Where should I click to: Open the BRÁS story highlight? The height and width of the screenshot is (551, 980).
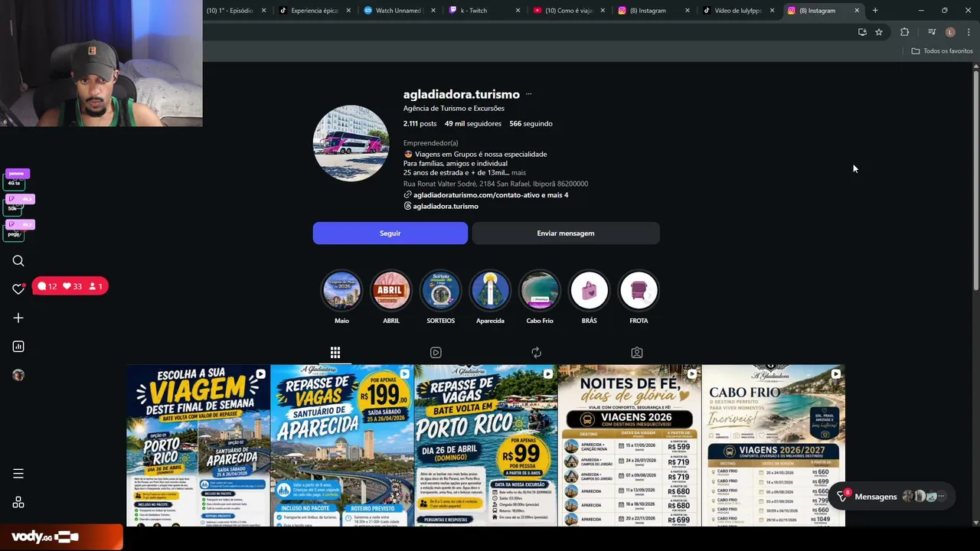(589, 291)
